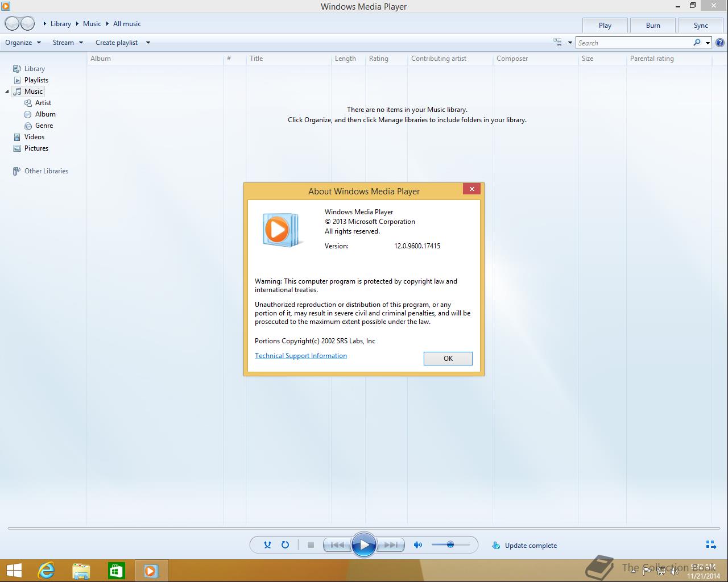Click the Stop playback button
This screenshot has height=582, width=728.
coord(311,545)
